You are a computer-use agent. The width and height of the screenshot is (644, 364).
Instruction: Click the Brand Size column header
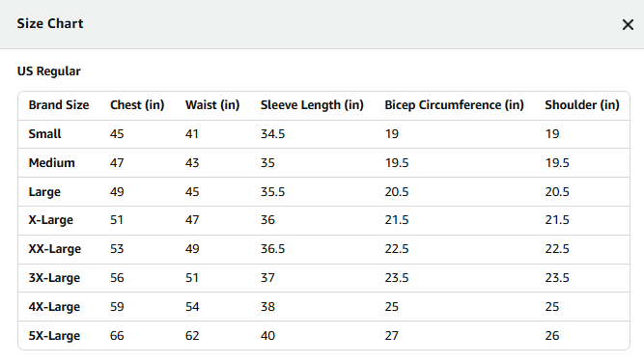(x=59, y=105)
